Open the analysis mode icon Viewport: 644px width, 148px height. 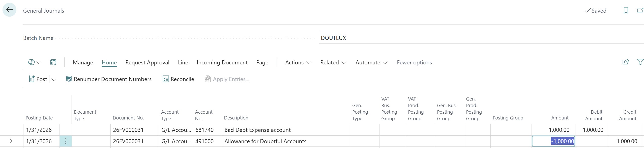(53, 62)
